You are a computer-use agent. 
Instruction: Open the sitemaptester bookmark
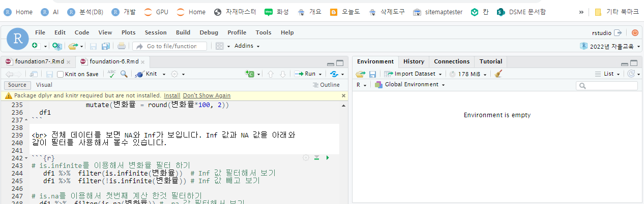point(437,12)
